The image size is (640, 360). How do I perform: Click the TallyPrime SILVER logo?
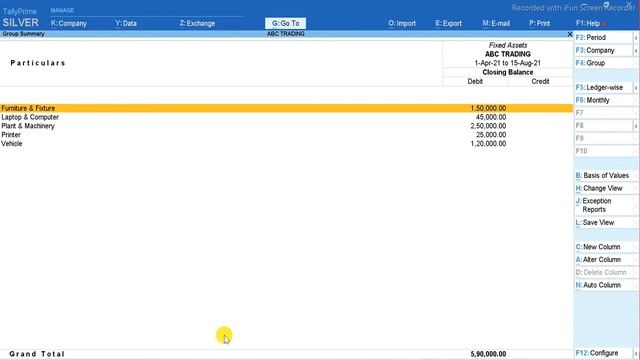[20, 18]
